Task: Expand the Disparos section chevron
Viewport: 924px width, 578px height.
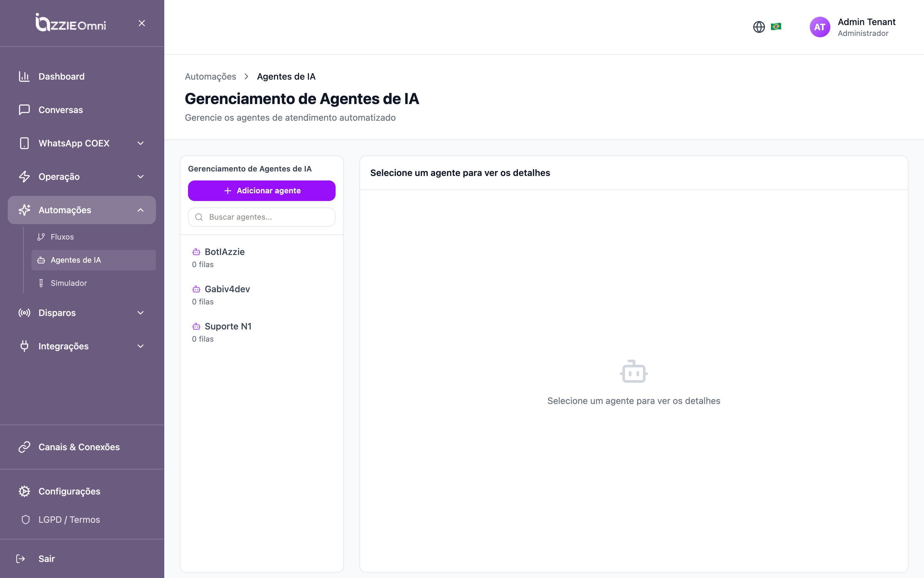Action: (x=141, y=313)
